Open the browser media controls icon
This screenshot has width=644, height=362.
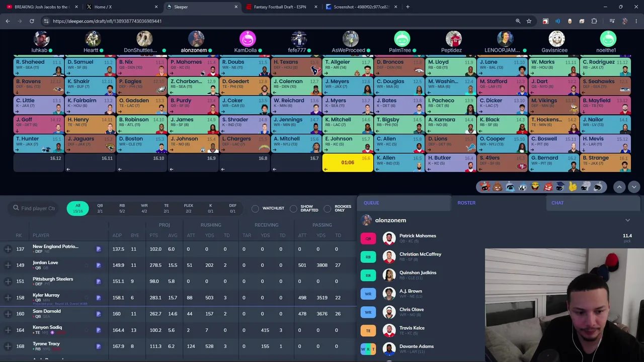612,21
